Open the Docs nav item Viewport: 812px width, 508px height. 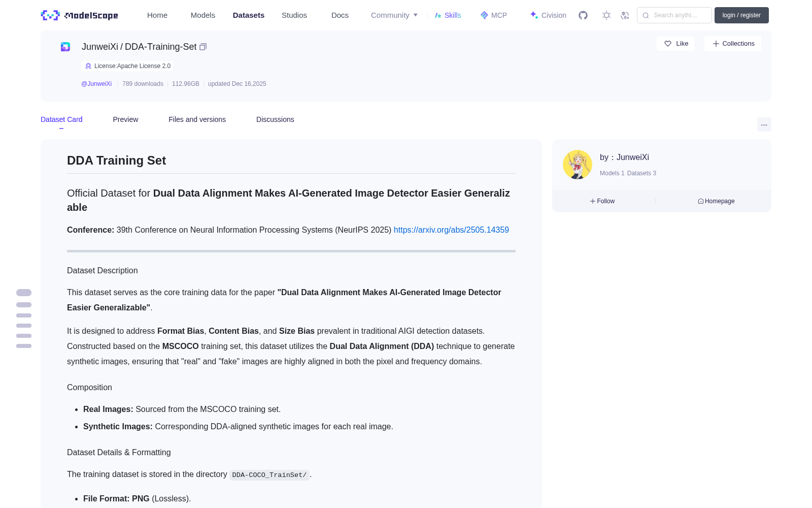(340, 15)
